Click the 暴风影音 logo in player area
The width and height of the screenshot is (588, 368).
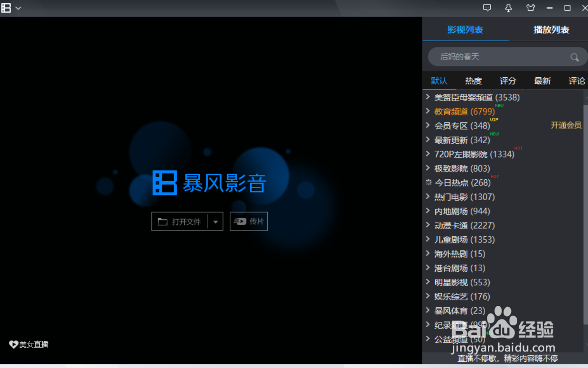(209, 183)
